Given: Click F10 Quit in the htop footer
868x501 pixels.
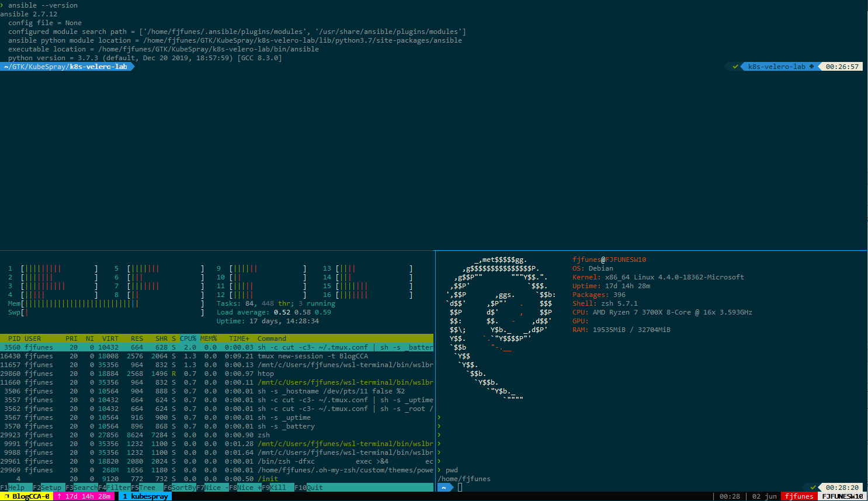Looking at the screenshot, I should [x=309, y=488].
